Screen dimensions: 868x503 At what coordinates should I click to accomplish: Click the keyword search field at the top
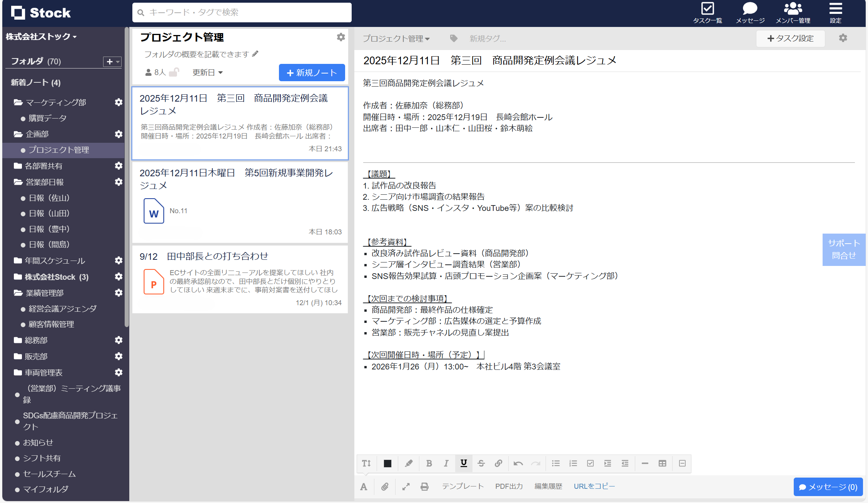tap(242, 12)
